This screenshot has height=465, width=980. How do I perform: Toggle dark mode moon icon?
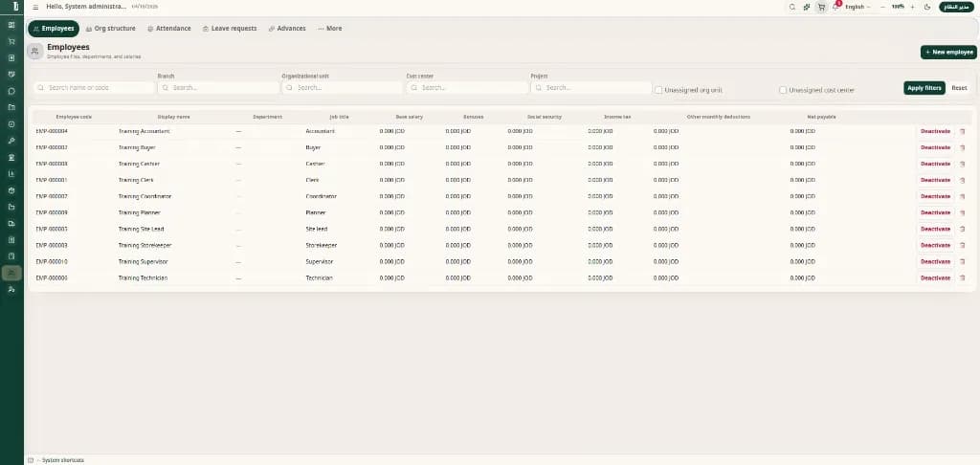pos(926,7)
